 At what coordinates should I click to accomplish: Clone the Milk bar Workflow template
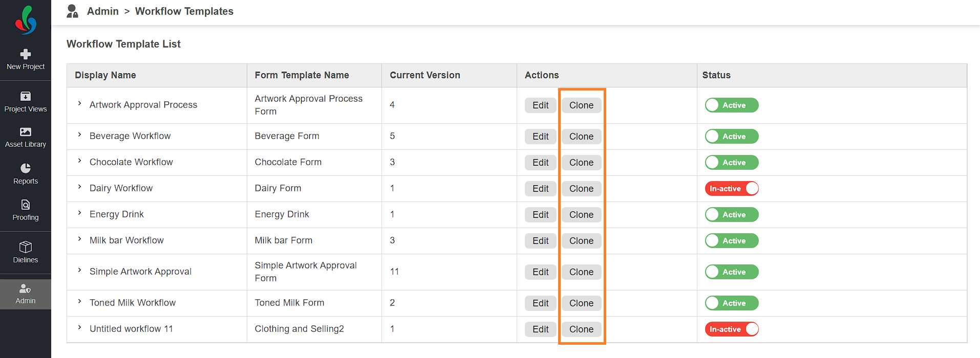581,241
